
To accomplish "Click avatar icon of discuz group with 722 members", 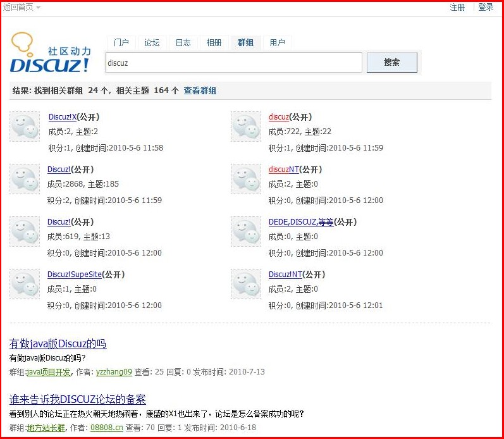I will [246, 127].
